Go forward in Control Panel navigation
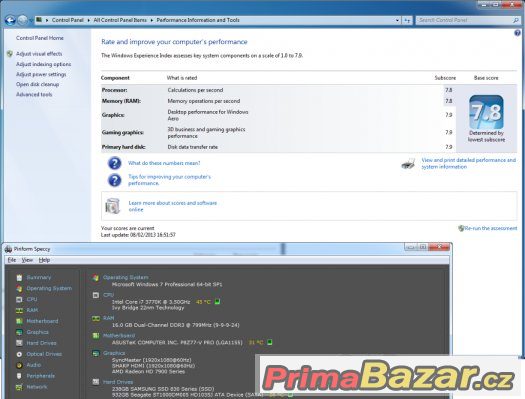The height and width of the screenshot is (399, 525). point(23,20)
